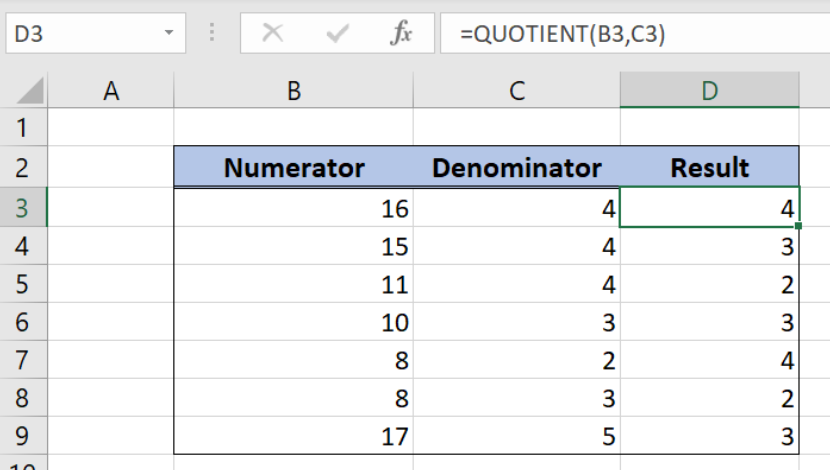Select column D header
This screenshot has height=470, width=830.
click(709, 91)
